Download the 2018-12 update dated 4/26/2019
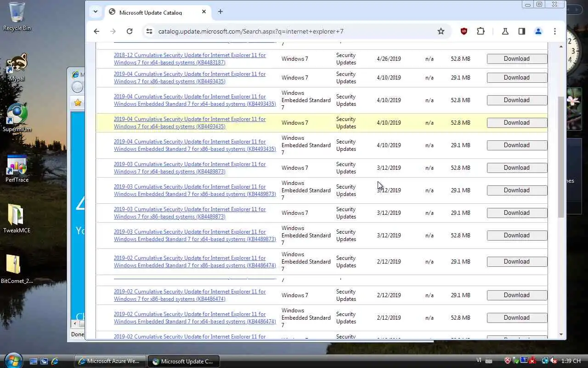 517,59
